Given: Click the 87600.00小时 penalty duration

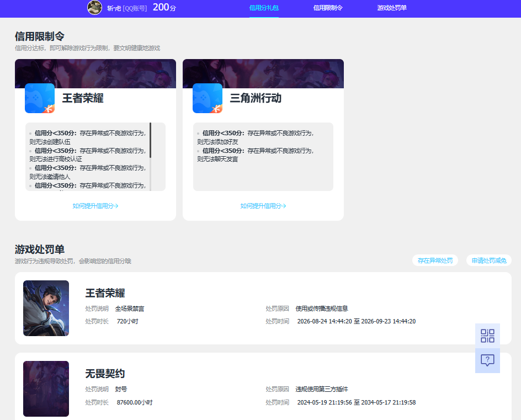Looking at the screenshot, I should click(135, 402).
